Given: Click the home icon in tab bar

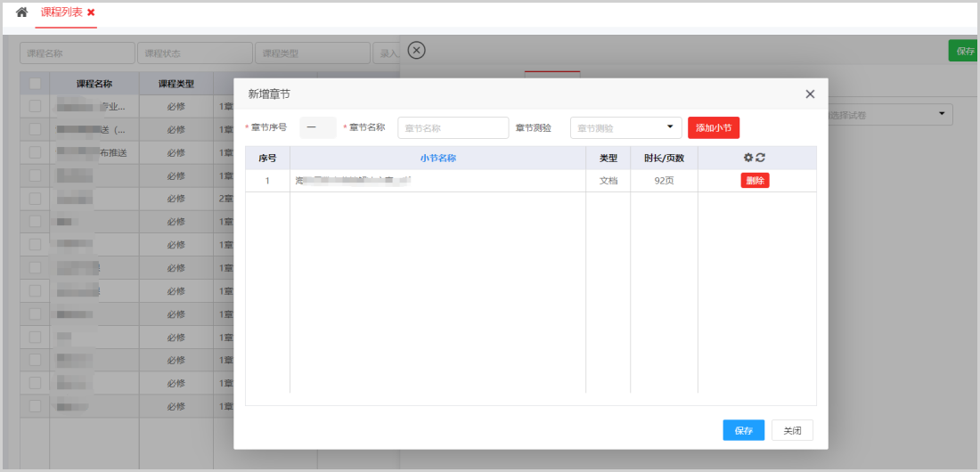Looking at the screenshot, I should click(x=22, y=12).
